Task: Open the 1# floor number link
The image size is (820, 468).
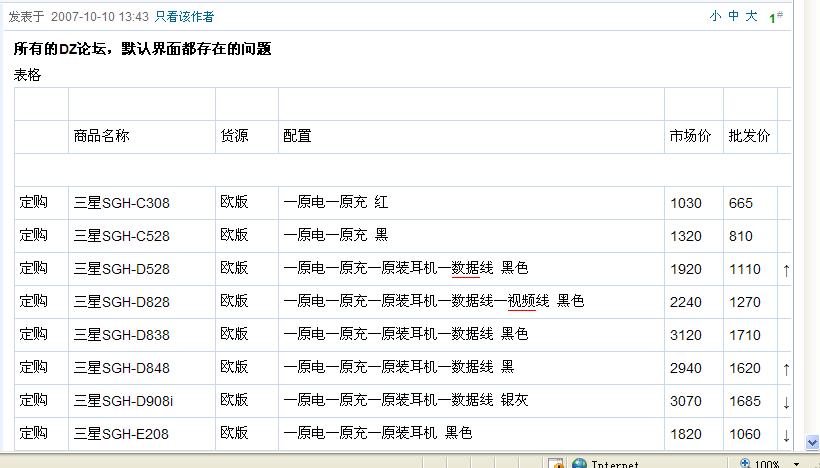Action: pyautogui.click(x=776, y=17)
